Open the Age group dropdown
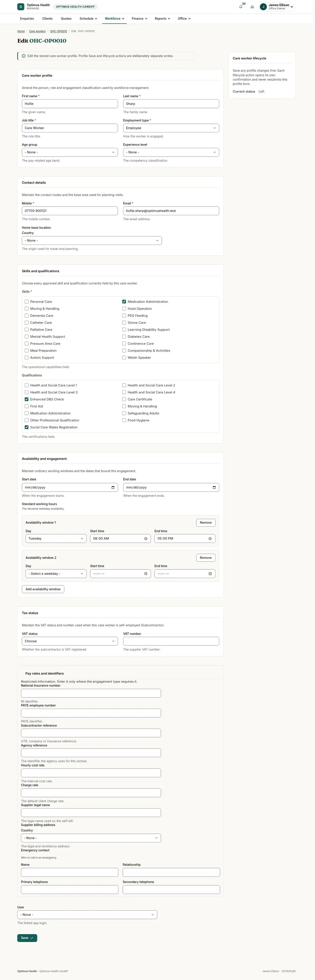 pyautogui.click(x=70, y=152)
